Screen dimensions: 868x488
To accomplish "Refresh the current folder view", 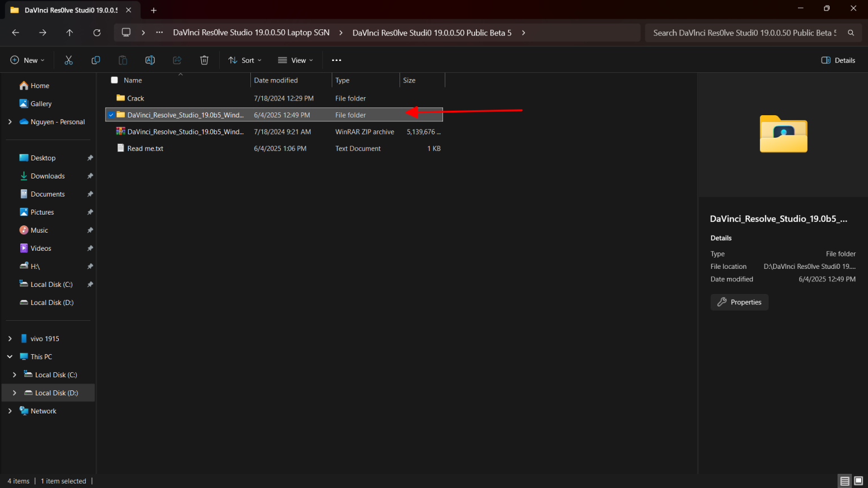I will 97,33.
